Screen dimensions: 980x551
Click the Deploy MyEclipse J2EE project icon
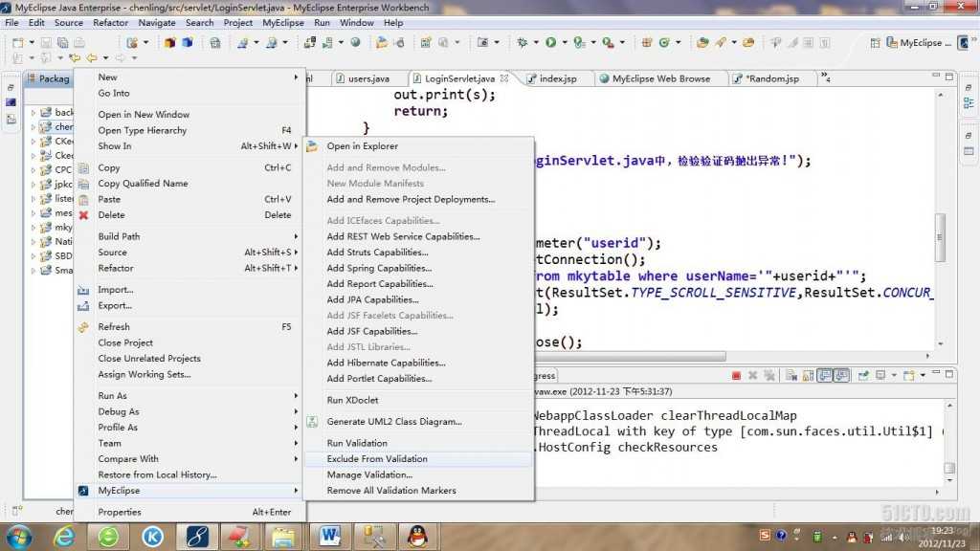click(x=310, y=42)
